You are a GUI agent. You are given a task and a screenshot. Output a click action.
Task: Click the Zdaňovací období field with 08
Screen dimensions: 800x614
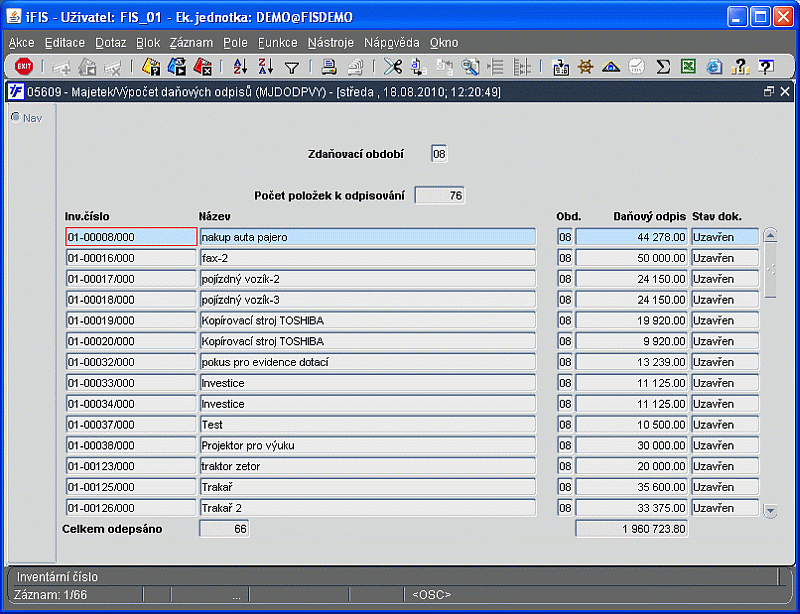click(439, 154)
